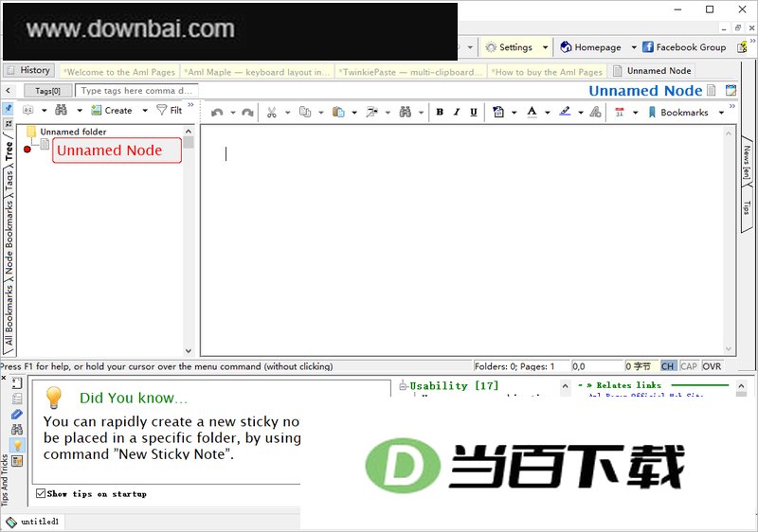Click the format paragraph icon

coord(498,112)
